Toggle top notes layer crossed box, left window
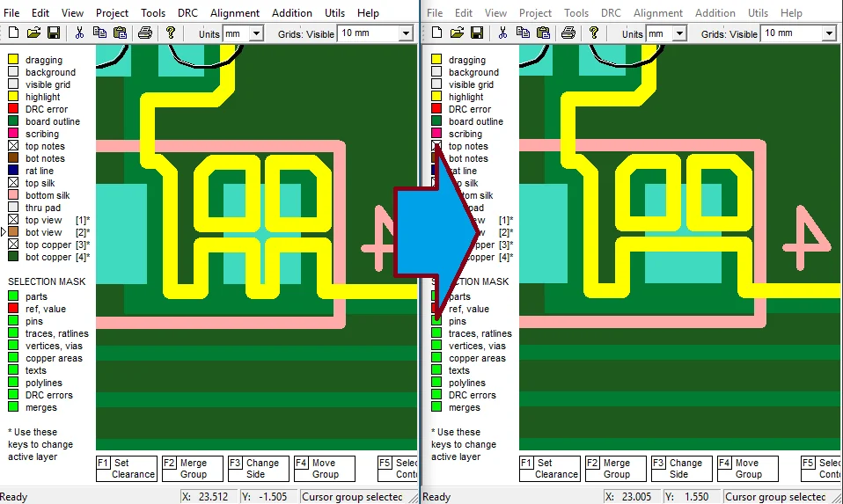 [x=13, y=146]
